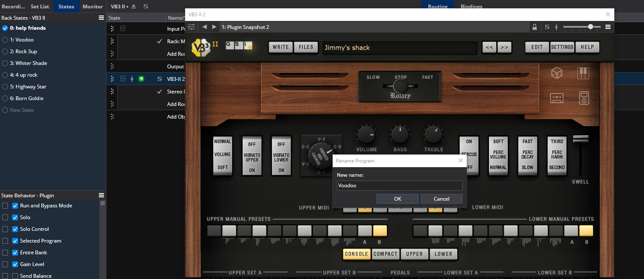Viewport: 644px width, 279px height.
Task: Click the BASS knob
Action: tap(400, 134)
